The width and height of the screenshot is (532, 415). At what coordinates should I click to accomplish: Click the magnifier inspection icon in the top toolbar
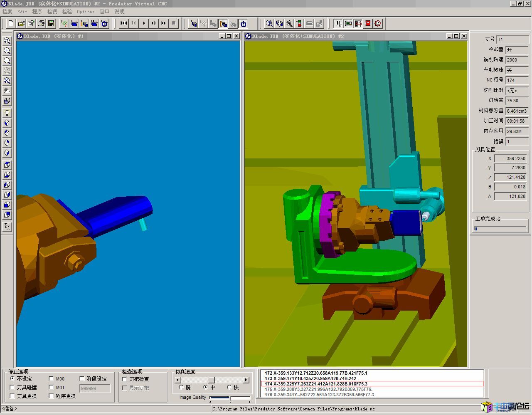point(269,23)
